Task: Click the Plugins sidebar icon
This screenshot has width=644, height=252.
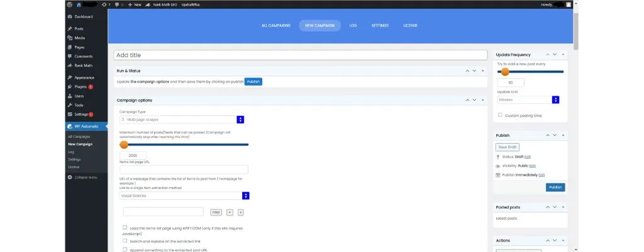Action: (x=70, y=87)
